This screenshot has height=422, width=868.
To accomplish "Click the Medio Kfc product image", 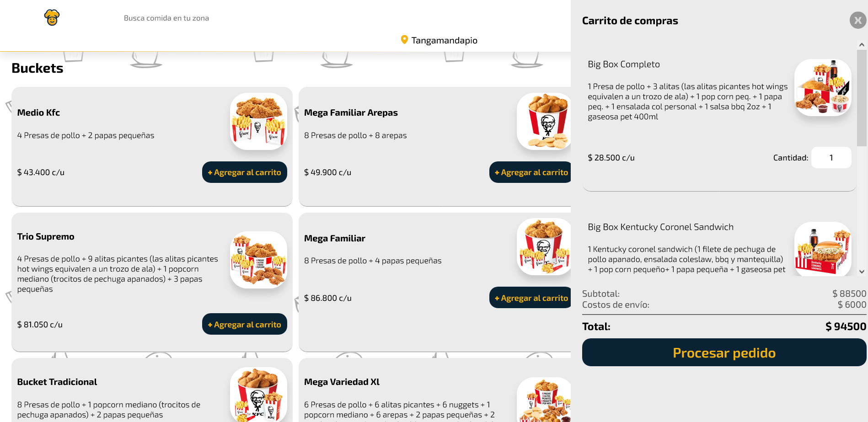I will (258, 121).
